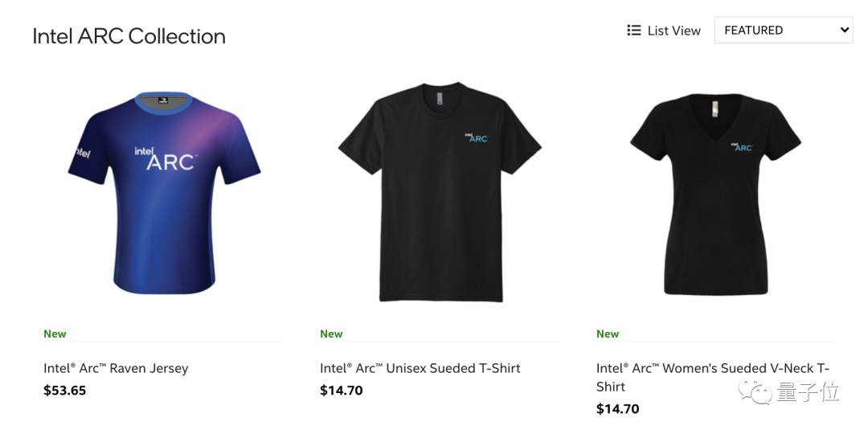The width and height of the screenshot is (868, 430).
Task: Click the sort dropdown chevron arrow
Action: 844,31
